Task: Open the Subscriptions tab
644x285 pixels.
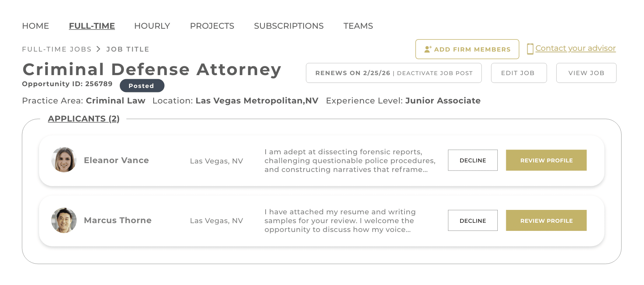Action: 288,26
